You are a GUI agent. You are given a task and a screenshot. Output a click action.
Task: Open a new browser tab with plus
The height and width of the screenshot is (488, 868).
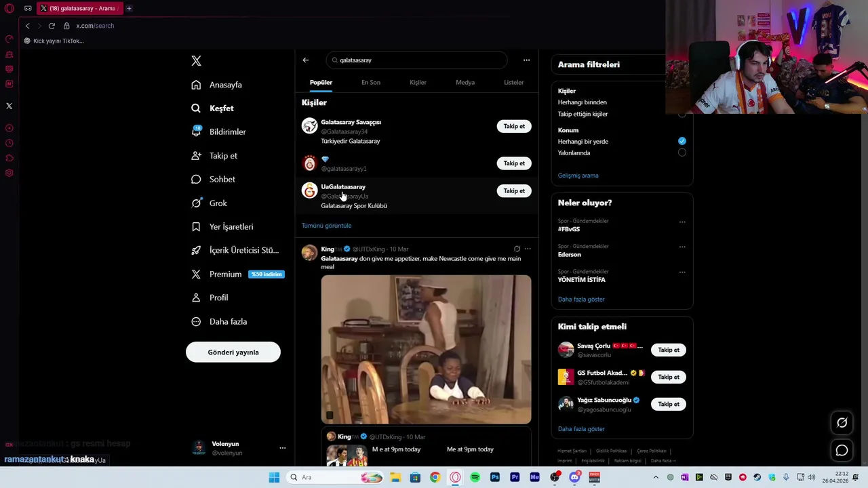pos(129,9)
